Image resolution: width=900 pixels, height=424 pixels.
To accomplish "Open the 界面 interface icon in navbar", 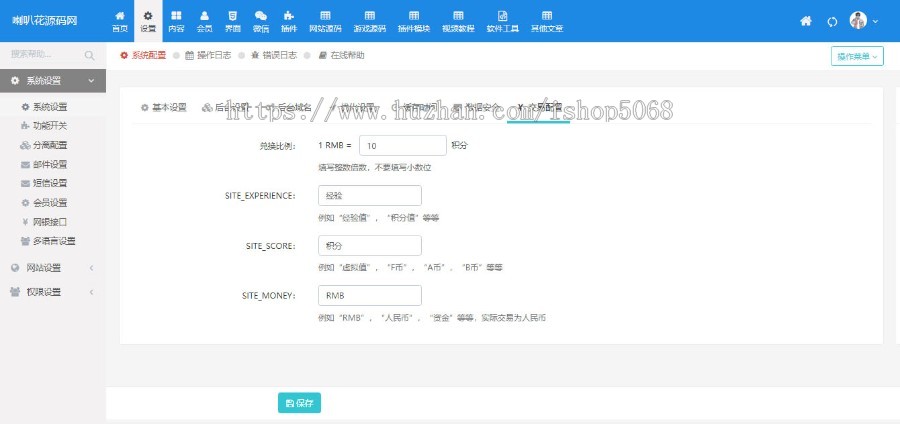I will [x=232, y=21].
